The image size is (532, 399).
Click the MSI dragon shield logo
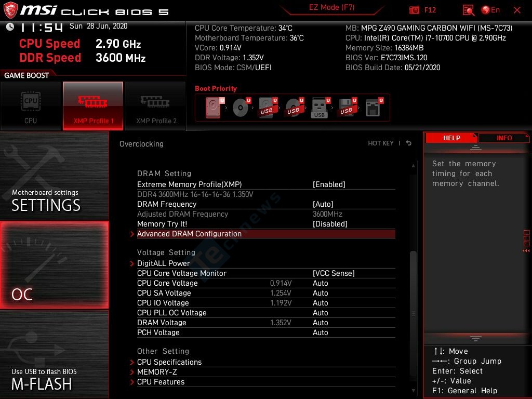point(10,10)
